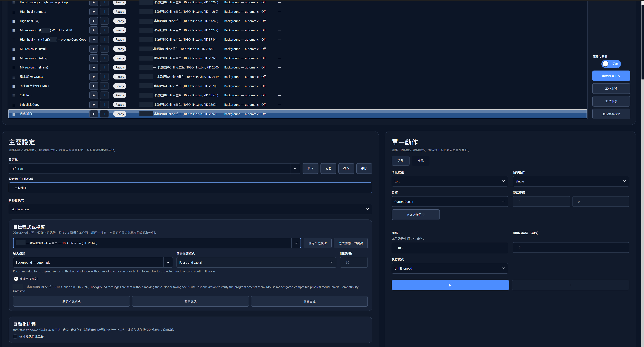644x347 pixels.
Task: Play the MP replenish (Paul) job
Action: (93, 49)
